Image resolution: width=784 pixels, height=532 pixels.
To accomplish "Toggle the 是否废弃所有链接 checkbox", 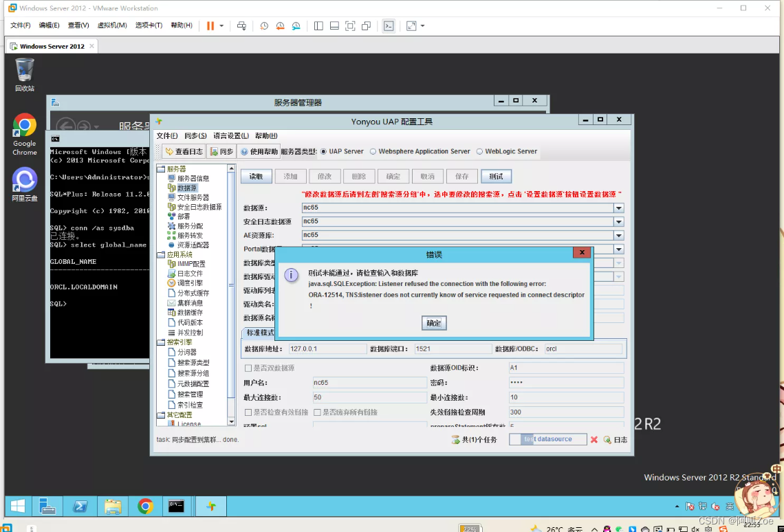I will pyautogui.click(x=317, y=412).
